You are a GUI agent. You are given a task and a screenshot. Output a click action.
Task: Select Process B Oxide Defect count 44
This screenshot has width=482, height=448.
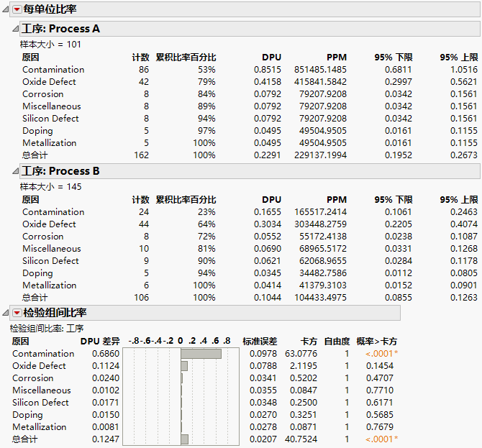tap(144, 224)
